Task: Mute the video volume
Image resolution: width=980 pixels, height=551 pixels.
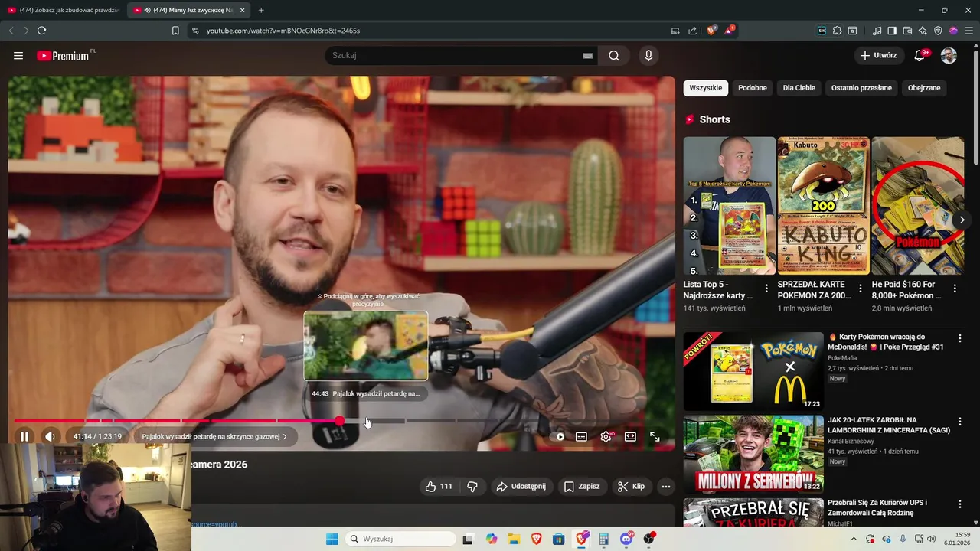Action: coord(50,436)
